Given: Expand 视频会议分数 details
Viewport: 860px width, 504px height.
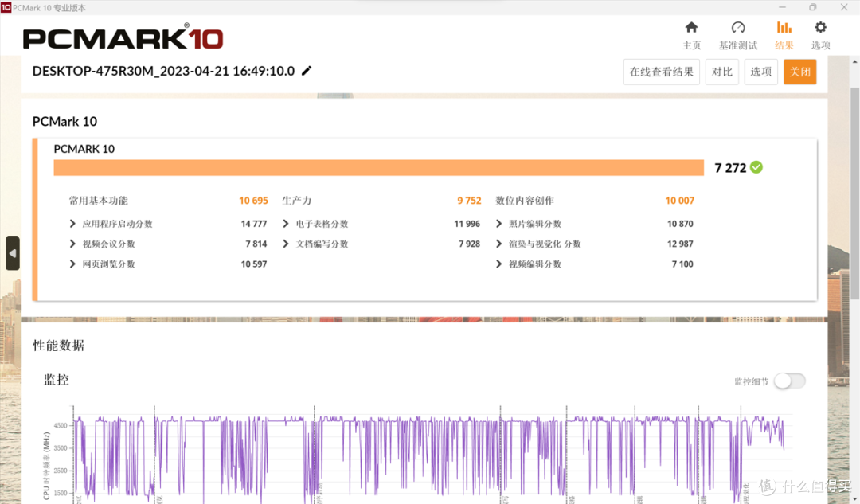Looking at the screenshot, I should click(x=72, y=244).
